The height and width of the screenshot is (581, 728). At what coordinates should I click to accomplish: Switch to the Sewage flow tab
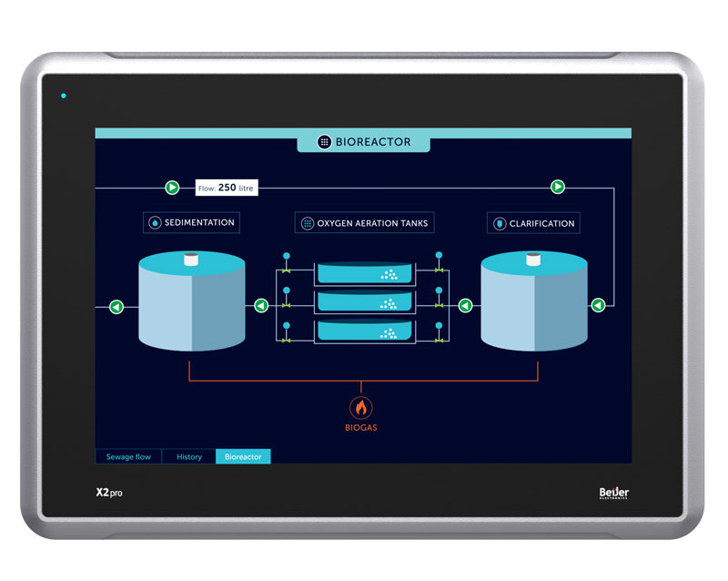pos(128,456)
